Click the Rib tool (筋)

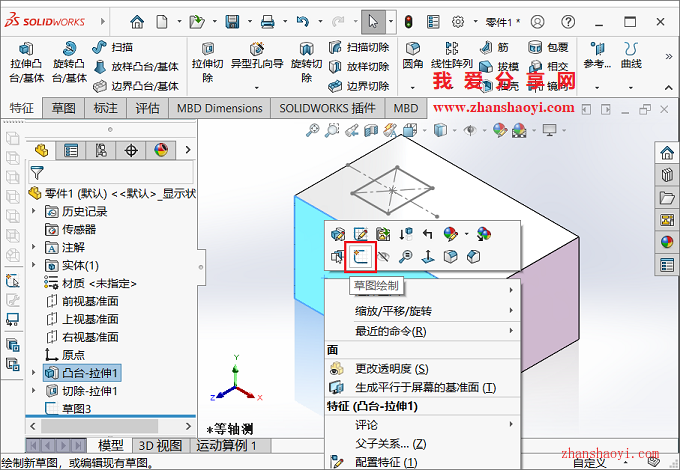[x=494, y=47]
